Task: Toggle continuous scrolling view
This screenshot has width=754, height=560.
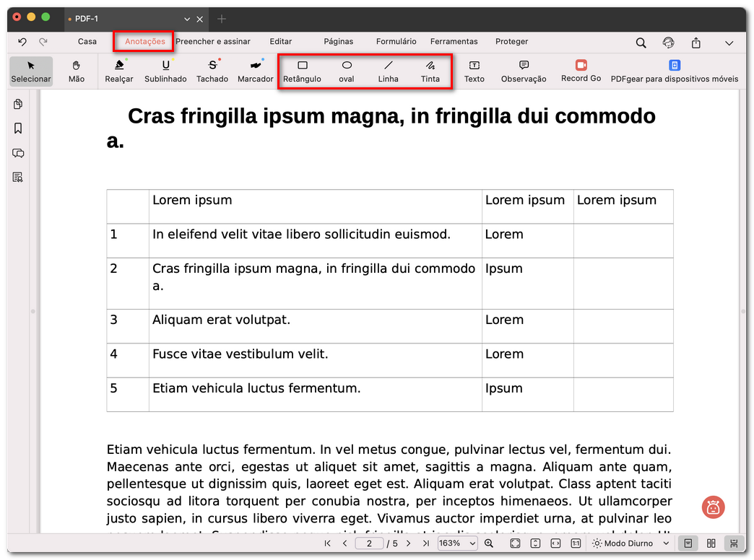Action: pos(734,543)
